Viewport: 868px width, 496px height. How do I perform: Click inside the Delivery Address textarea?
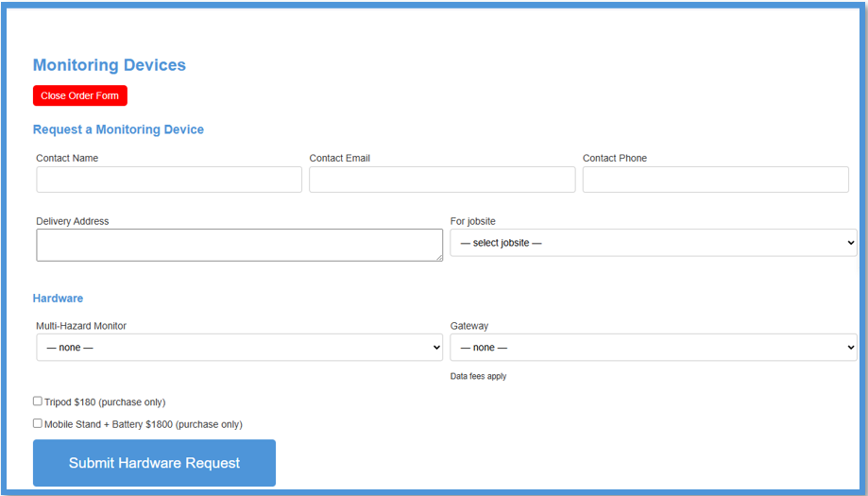pyautogui.click(x=240, y=245)
